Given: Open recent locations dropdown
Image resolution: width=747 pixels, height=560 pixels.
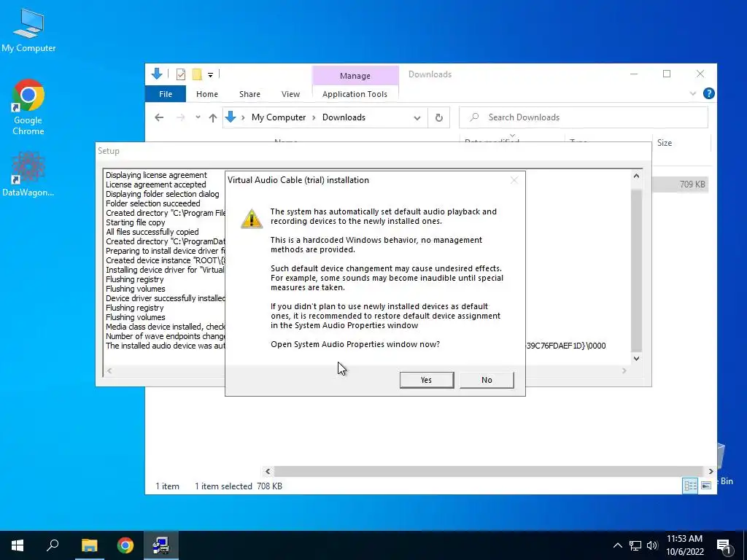Looking at the screenshot, I should coord(198,117).
